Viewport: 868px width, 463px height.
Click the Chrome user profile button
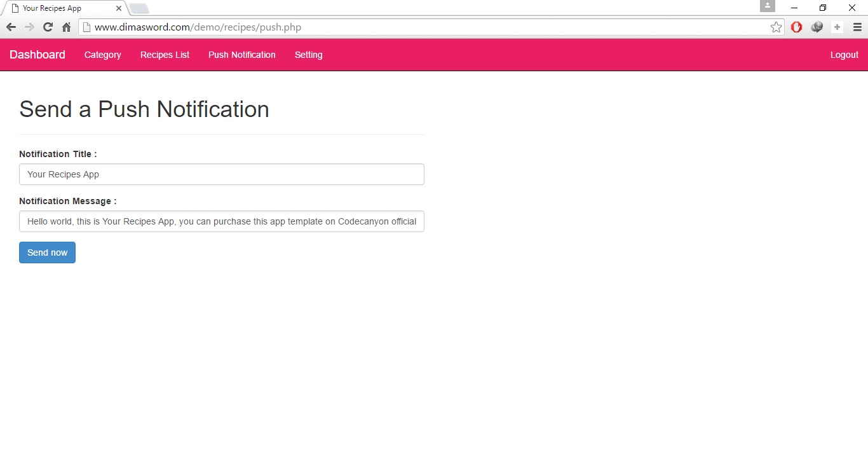767,6
